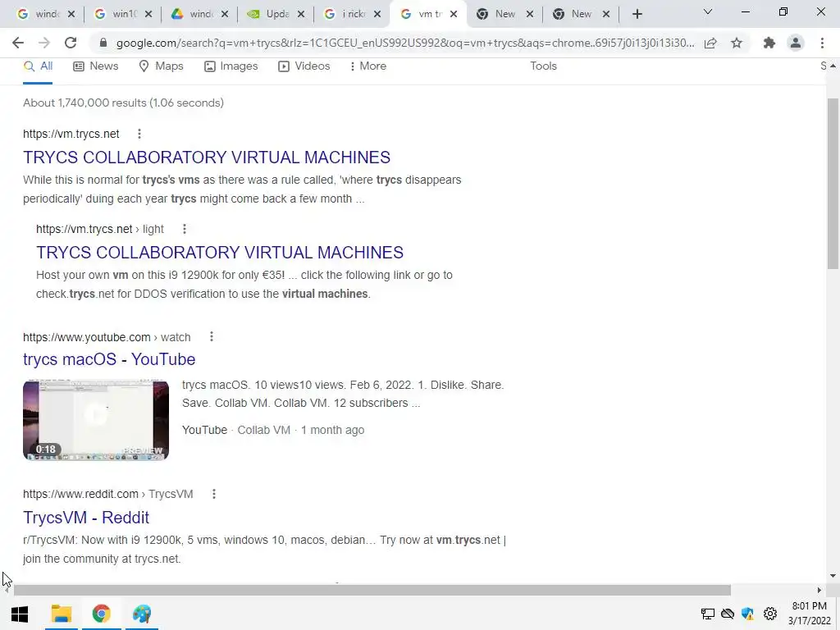Filter results by Maps
The width and height of the screenshot is (840, 630).
tap(161, 66)
